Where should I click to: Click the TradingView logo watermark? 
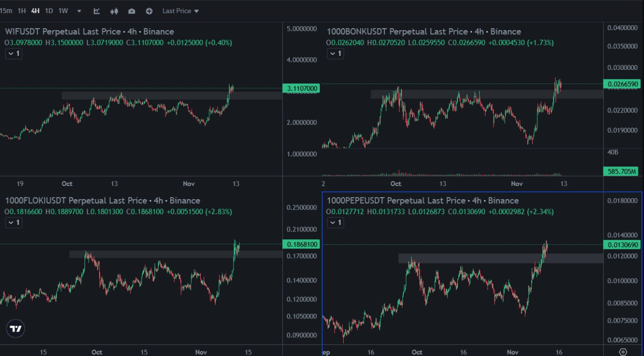(x=15, y=328)
